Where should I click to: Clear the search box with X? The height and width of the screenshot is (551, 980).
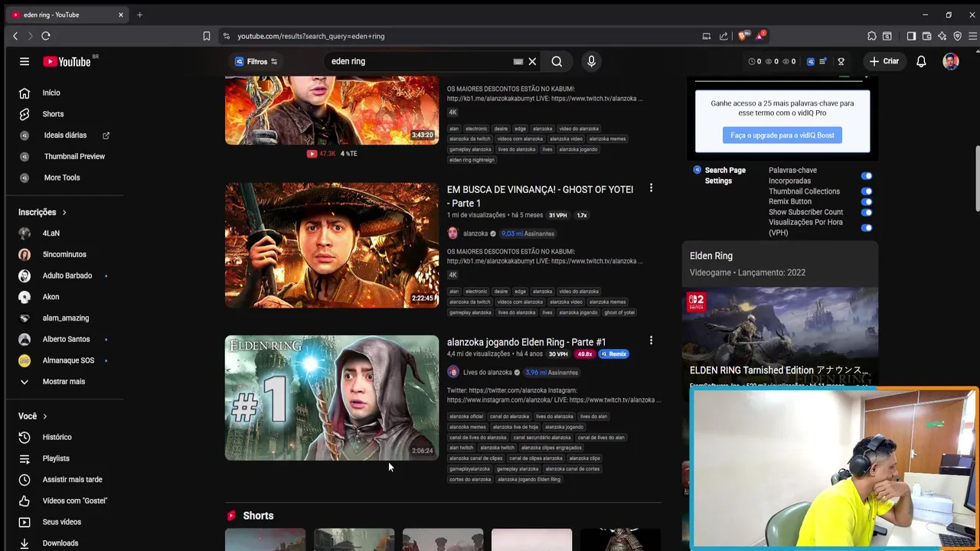click(532, 61)
